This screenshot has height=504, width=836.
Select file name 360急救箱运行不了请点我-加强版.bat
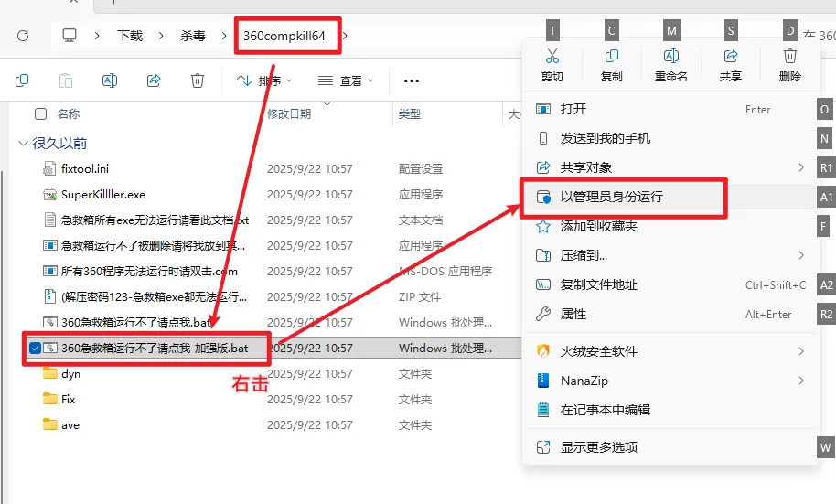pyautogui.click(x=155, y=349)
